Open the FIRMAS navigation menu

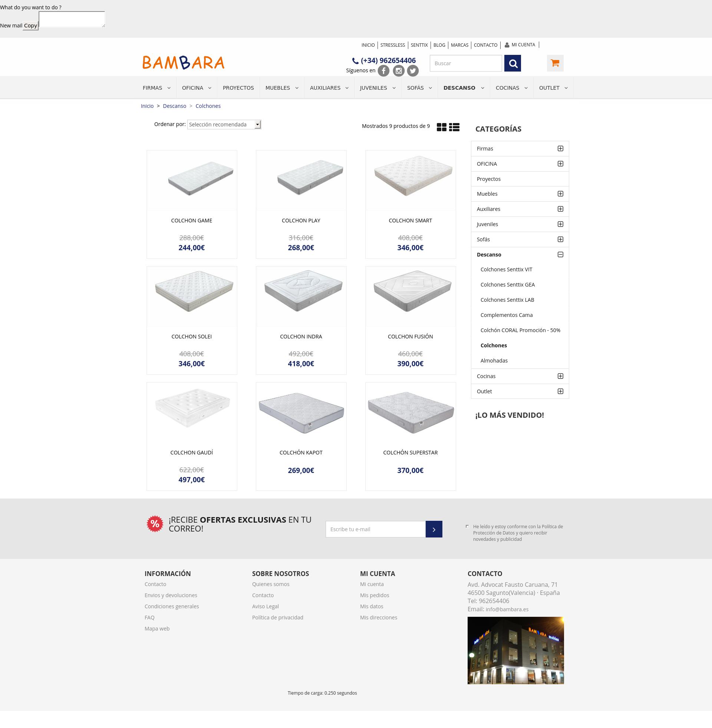(157, 88)
